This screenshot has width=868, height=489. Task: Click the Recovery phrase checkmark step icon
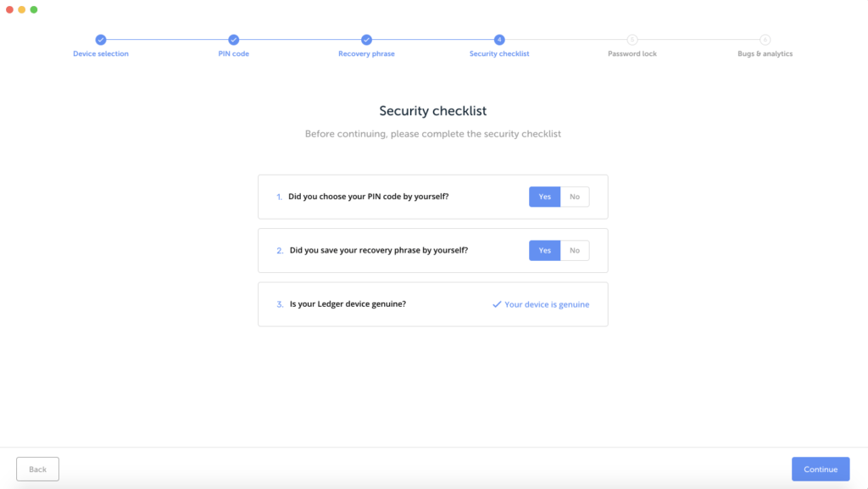pyautogui.click(x=366, y=39)
